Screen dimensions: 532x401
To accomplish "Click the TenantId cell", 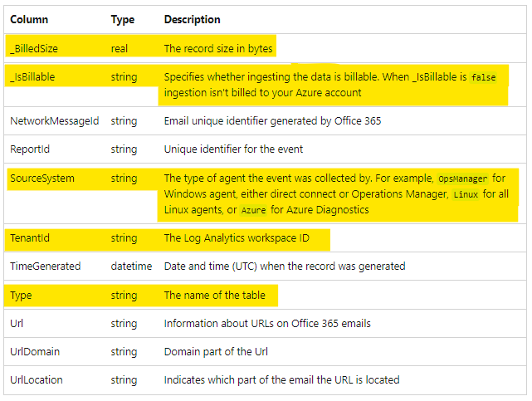I will 30,238.
